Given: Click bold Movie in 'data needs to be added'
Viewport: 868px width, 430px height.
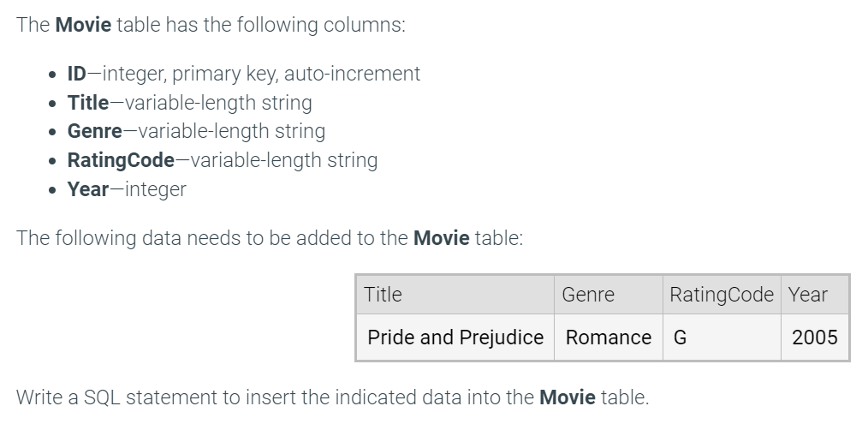Looking at the screenshot, I should click(x=441, y=238).
